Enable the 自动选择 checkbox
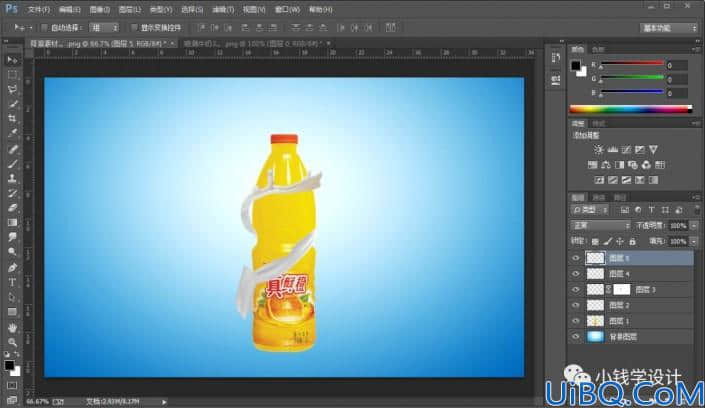Image resolution: width=705 pixels, height=408 pixels. 44,28
